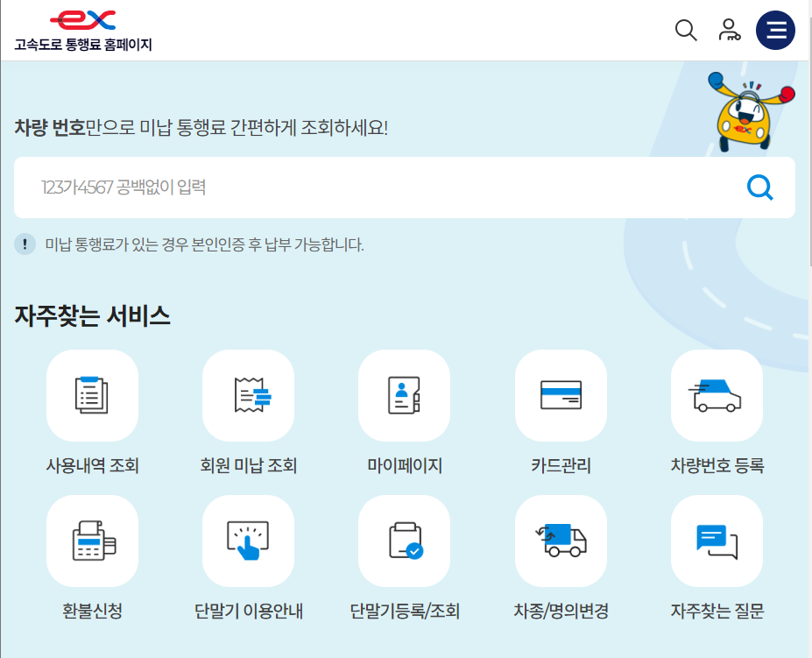The width and height of the screenshot is (812, 658).
Task: Click the 미납 통행료가 있는 경우 notice text
Action: point(204,244)
